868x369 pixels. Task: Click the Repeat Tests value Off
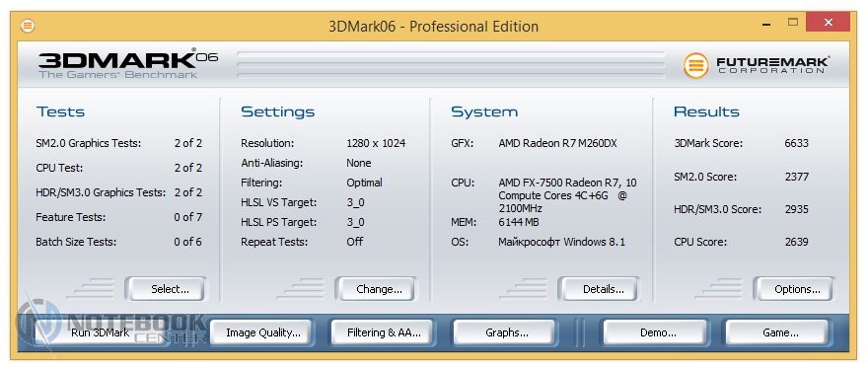[355, 242]
